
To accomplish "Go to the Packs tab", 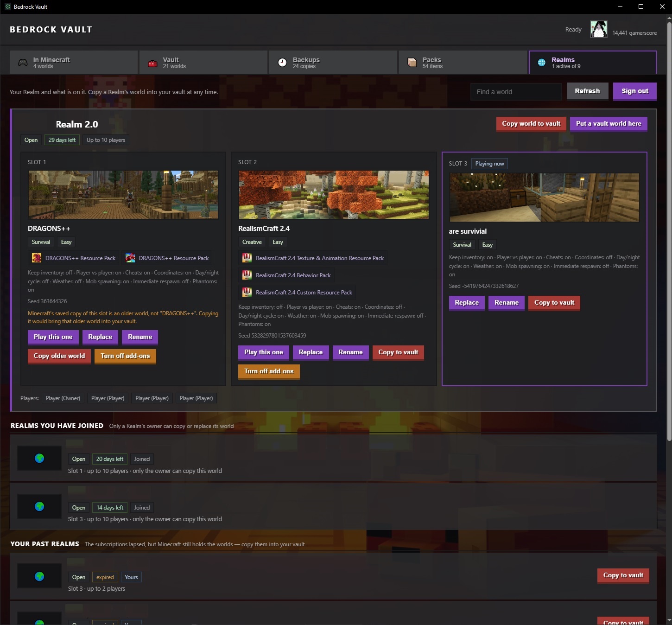I will pos(463,63).
